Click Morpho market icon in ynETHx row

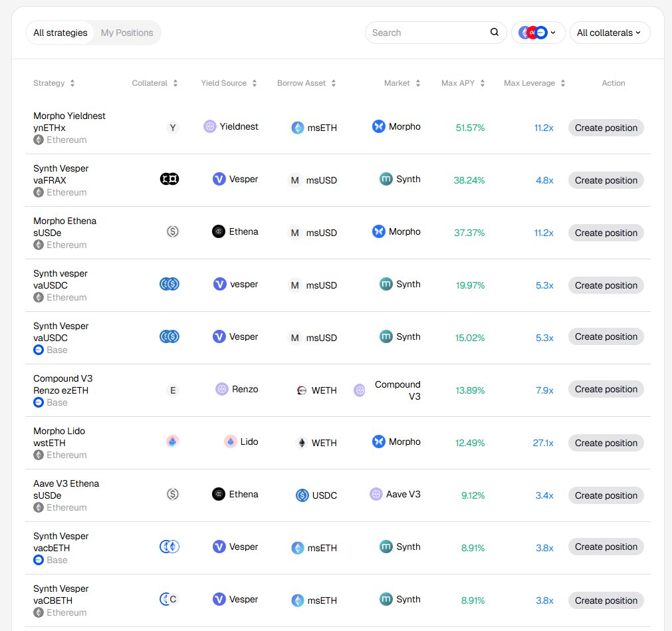(x=378, y=126)
